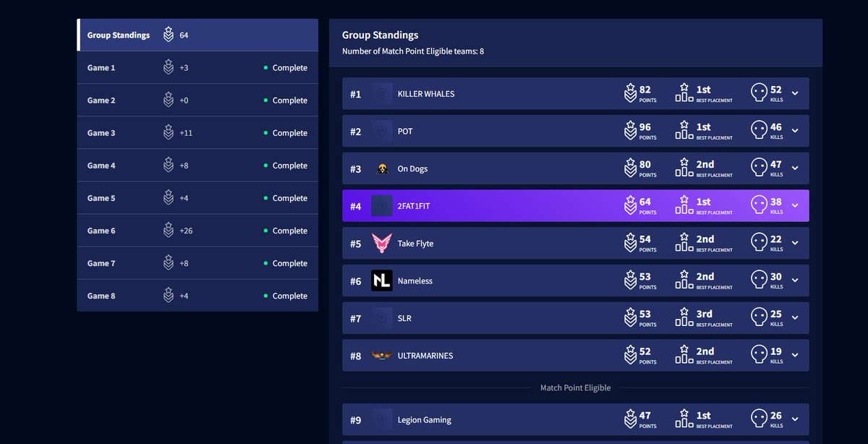Open the Game 1 results tab
868x444 pixels.
pos(197,68)
